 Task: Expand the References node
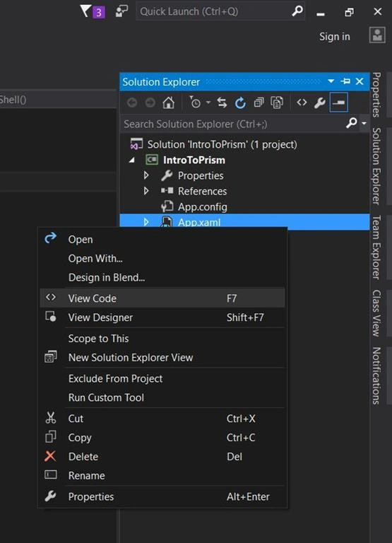146,191
